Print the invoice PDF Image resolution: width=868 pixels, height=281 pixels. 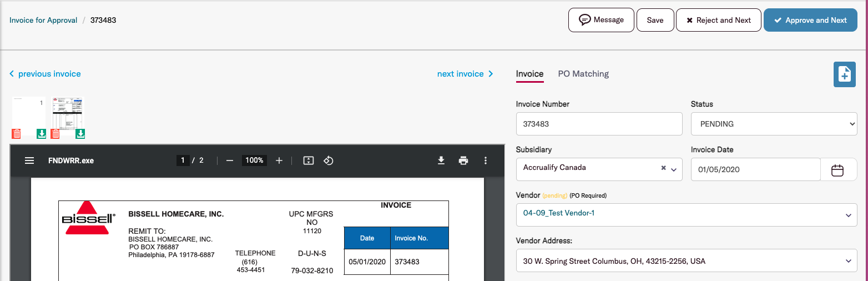[463, 160]
